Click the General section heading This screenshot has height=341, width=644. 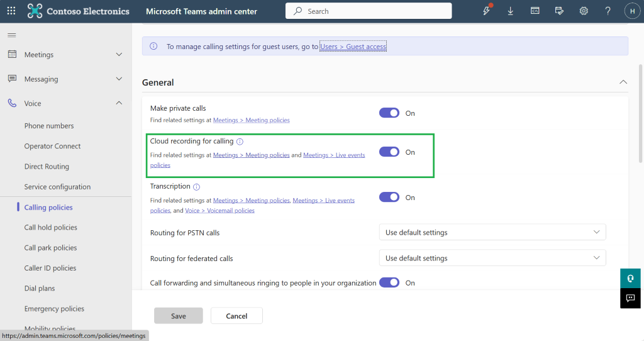click(x=158, y=82)
